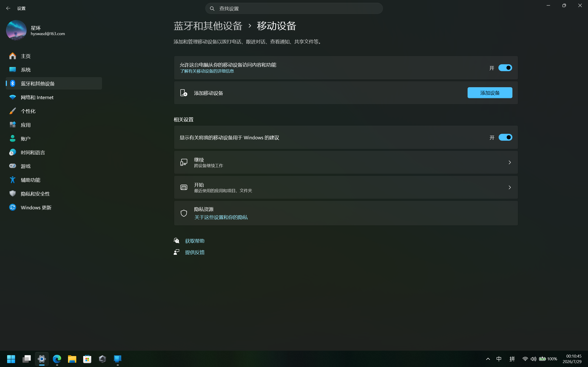
Task: Open File Explorer from taskbar
Action: coord(72,359)
